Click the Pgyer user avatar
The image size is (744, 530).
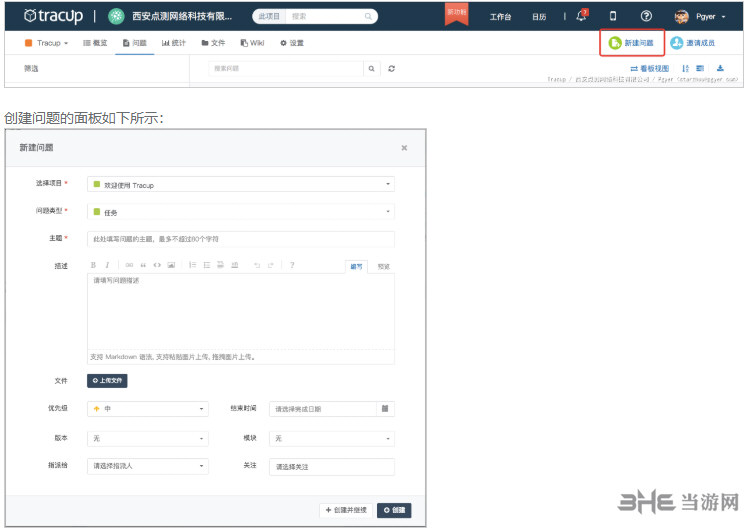coord(681,17)
